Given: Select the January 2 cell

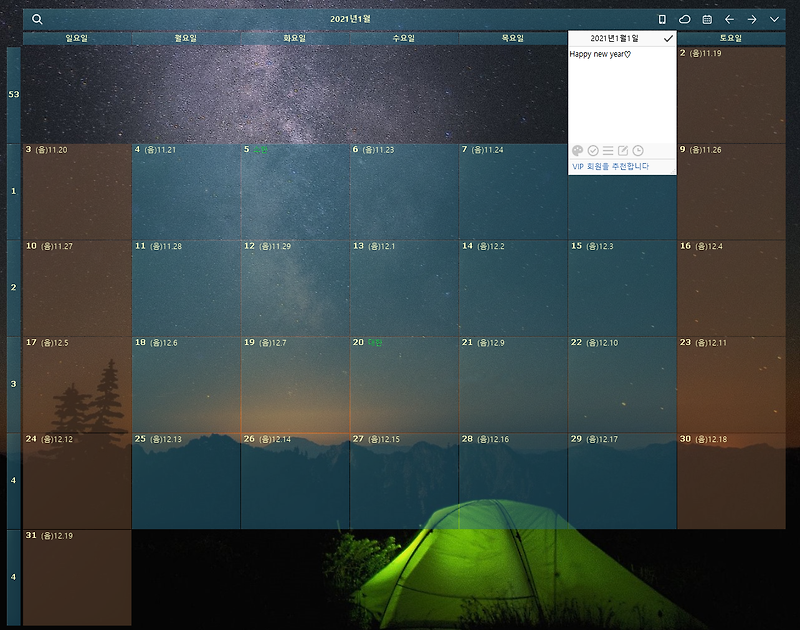Looking at the screenshot, I should [731, 95].
